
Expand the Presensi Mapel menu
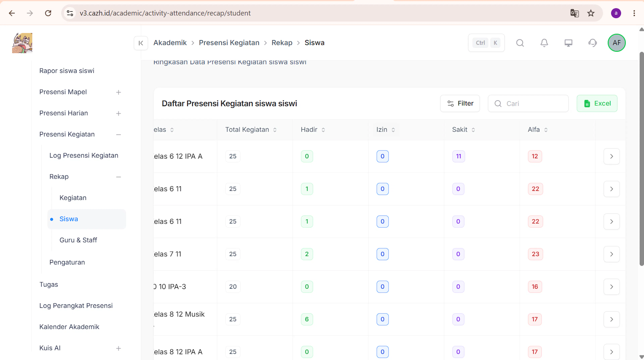coord(119,92)
